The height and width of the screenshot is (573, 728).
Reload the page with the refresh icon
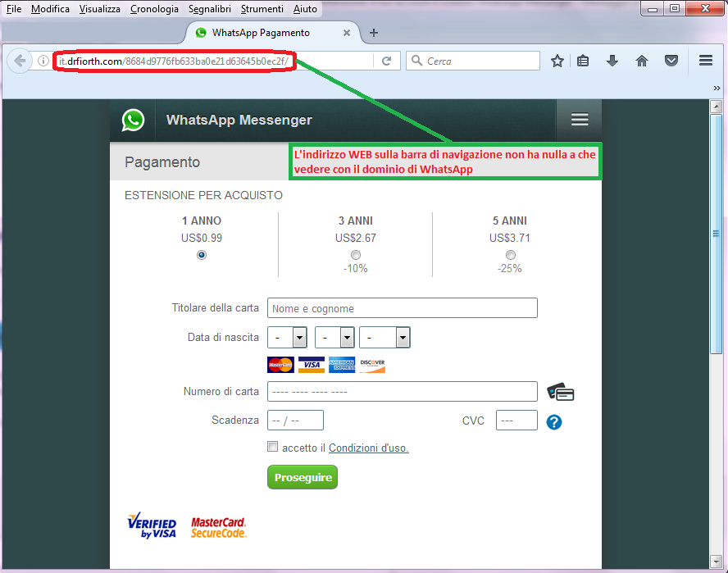[x=386, y=61]
